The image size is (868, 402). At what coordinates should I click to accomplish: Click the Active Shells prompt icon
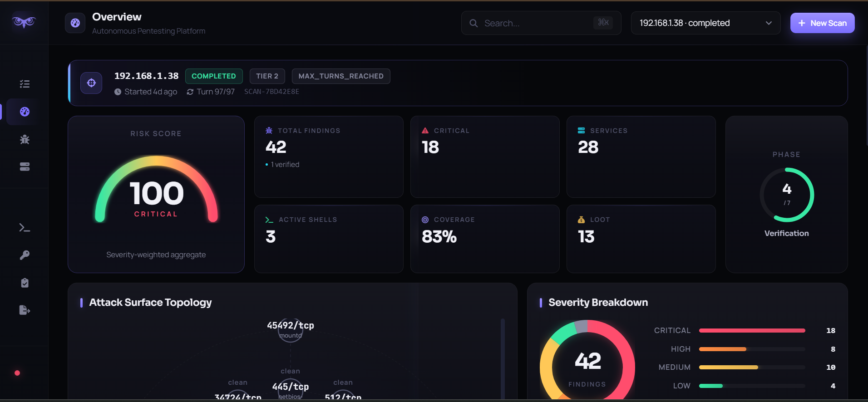click(269, 220)
